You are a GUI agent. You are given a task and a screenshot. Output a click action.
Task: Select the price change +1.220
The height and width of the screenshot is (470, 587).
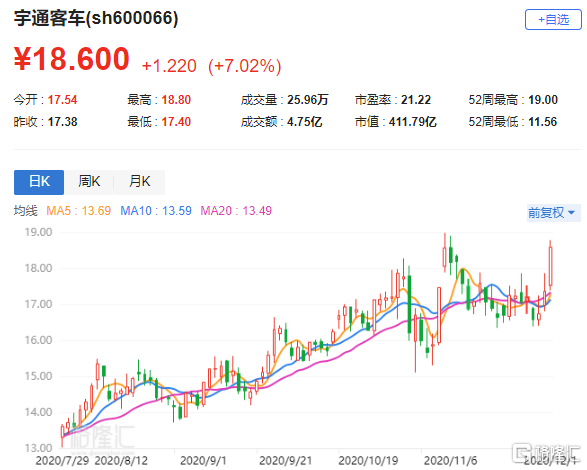click(169, 66)
